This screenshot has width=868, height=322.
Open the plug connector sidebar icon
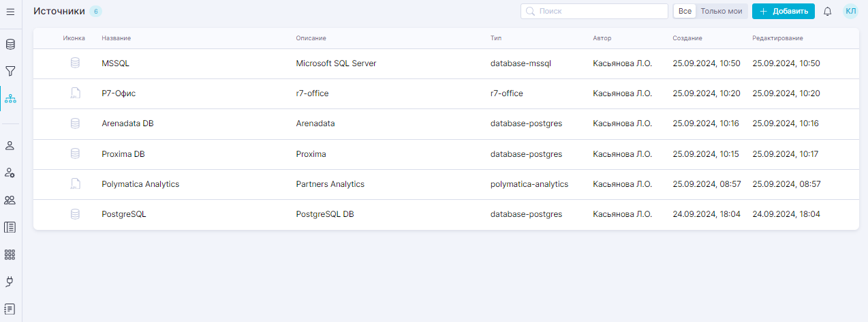10,281
